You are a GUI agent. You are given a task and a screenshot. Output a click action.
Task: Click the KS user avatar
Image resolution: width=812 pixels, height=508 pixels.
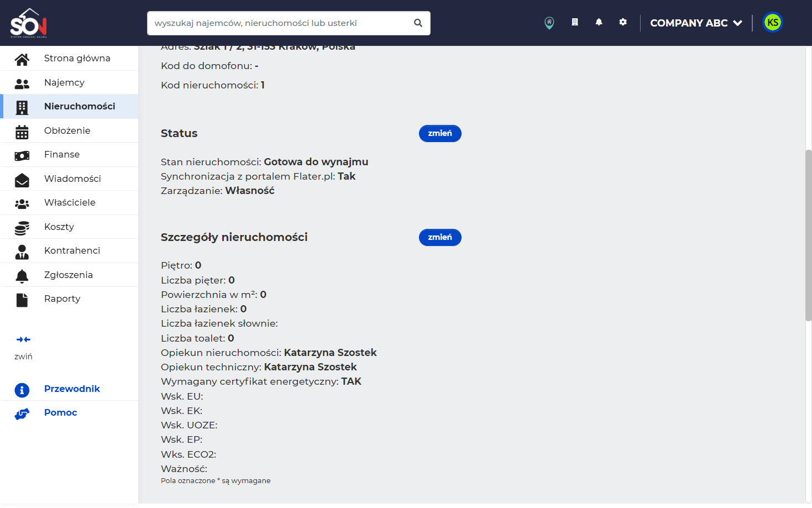[773, 23]
